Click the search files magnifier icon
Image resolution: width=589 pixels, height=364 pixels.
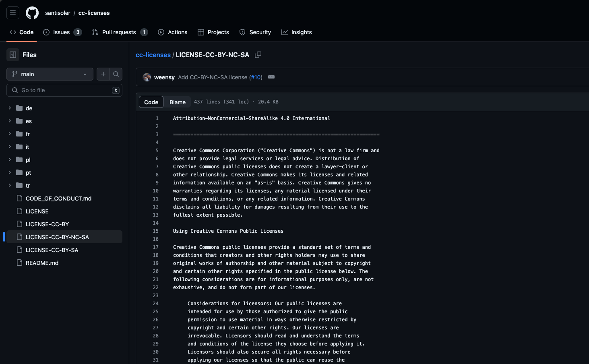(116, 74)
